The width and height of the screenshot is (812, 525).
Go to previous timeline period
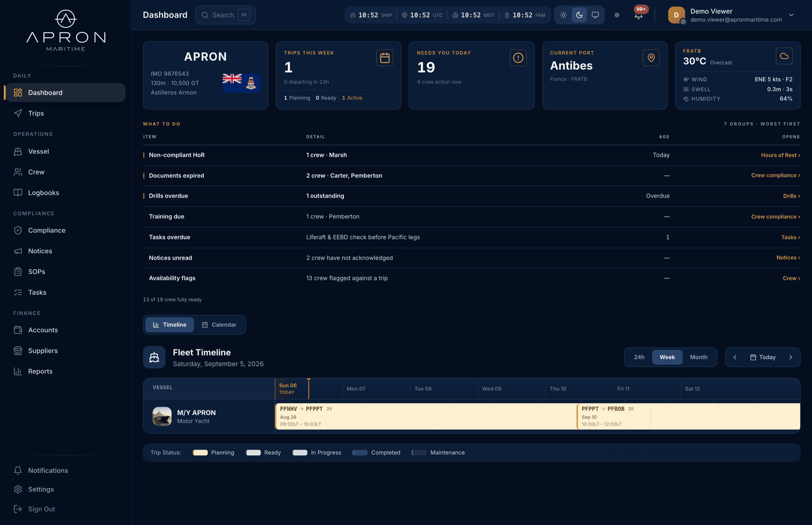735,357
